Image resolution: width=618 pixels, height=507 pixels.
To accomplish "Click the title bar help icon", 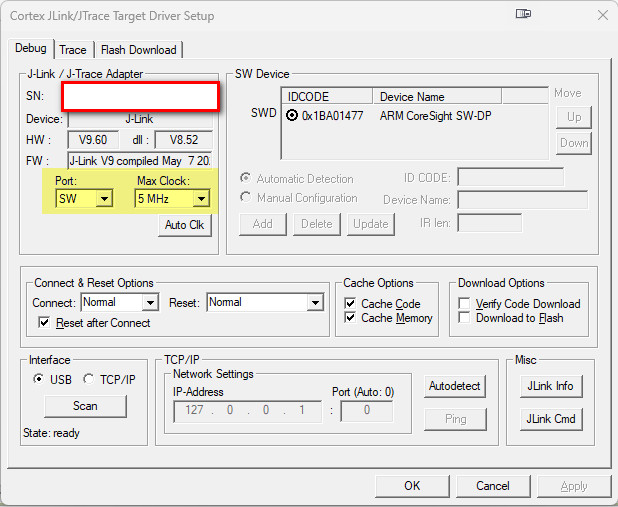I will (x=523, y=14).
